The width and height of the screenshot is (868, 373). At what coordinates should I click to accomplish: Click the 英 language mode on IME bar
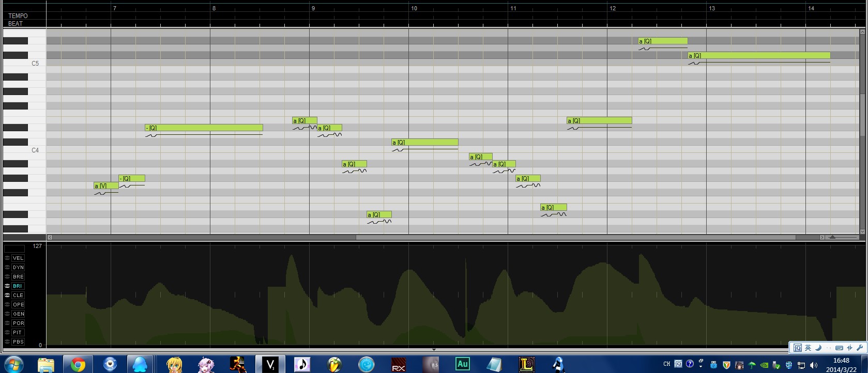pos(808,348)
